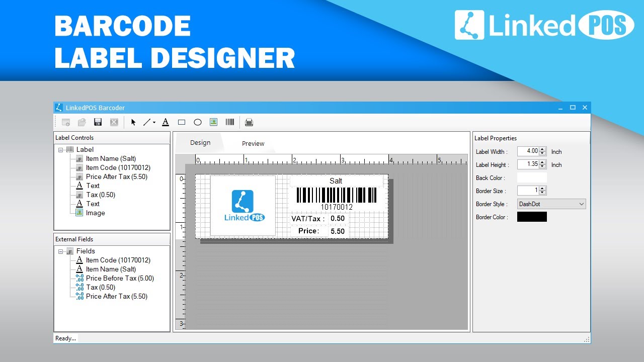Select the pointer selection tool
Viewport: 644px width, 362px height.
133,122
